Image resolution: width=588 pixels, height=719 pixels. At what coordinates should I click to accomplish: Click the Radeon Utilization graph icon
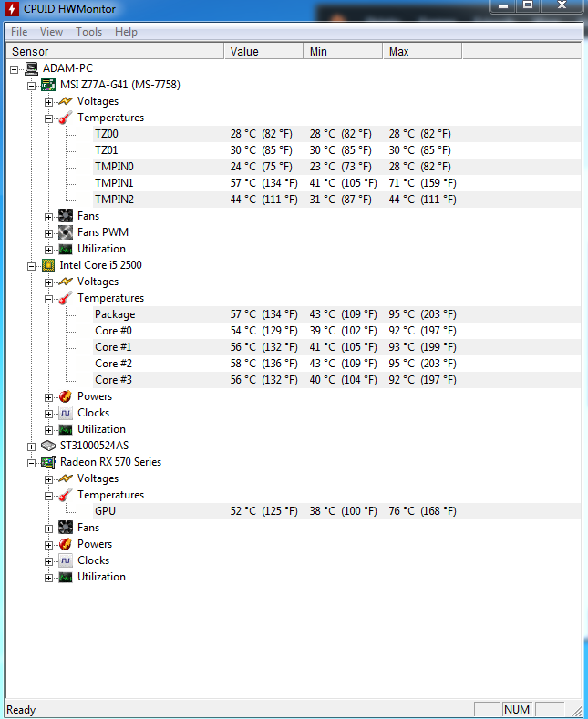(x=66, y=577)
